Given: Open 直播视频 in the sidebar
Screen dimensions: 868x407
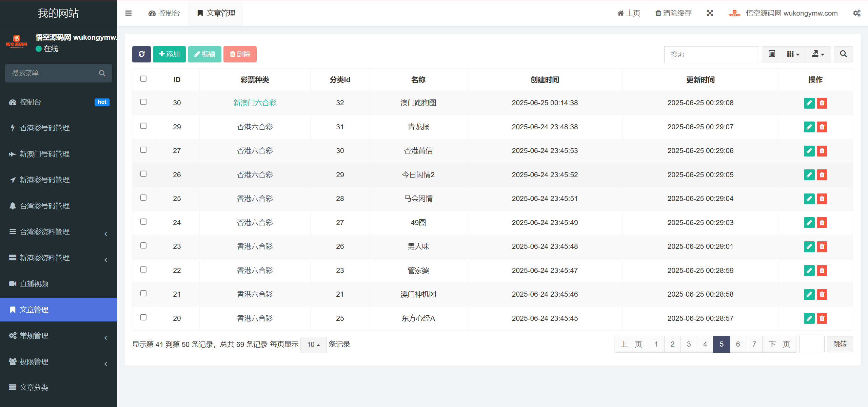Looking at the screenshot, I should [x=58, y=284].
